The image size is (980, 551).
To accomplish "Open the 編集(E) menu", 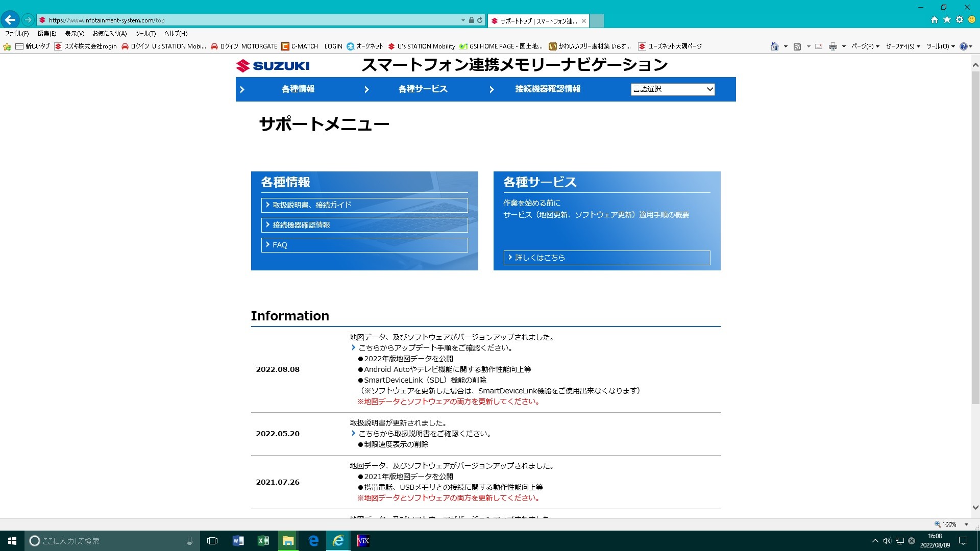I will click(47, 34).
